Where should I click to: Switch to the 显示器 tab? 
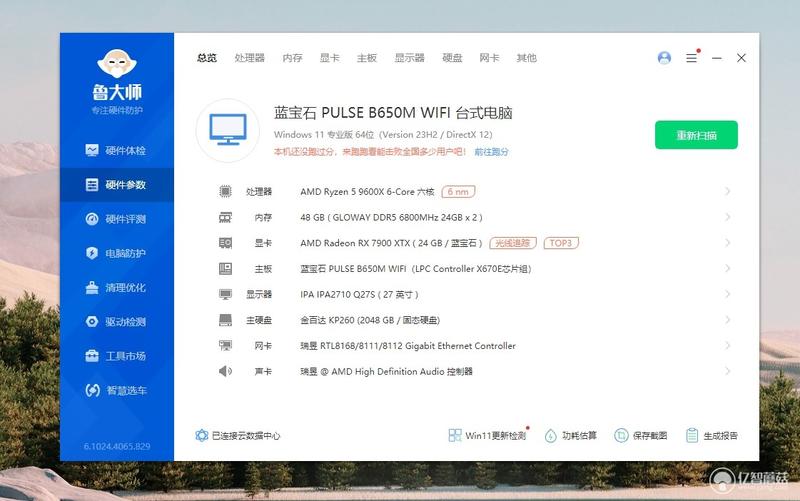pos(410,58)
